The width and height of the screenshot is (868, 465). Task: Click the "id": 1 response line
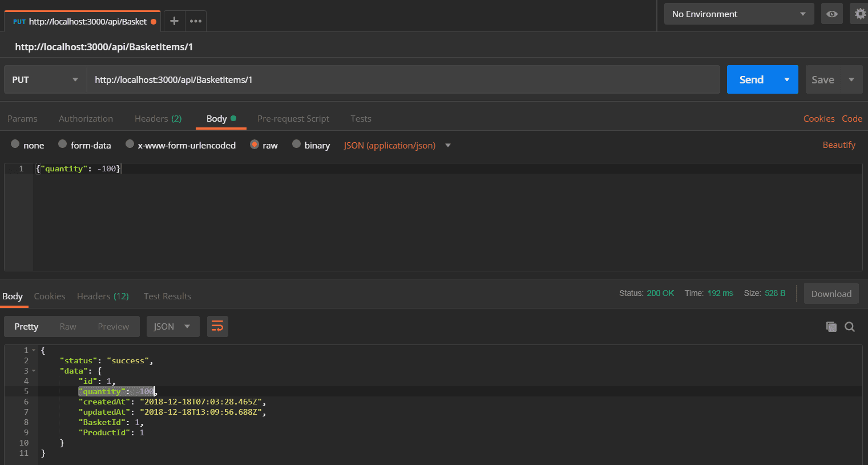(x=97, y=381)
